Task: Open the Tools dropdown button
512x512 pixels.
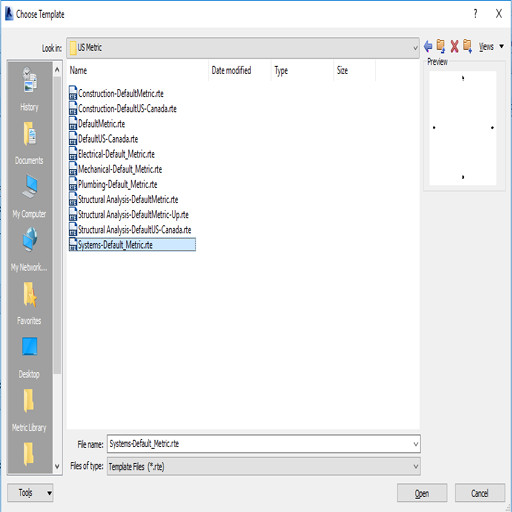Action: tap(30, 493)
